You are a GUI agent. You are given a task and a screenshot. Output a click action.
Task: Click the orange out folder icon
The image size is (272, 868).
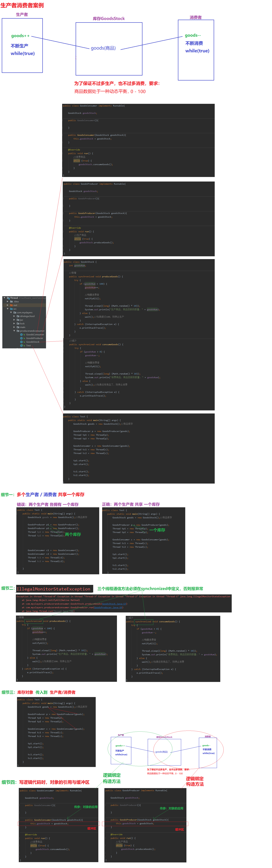(11, 305)
